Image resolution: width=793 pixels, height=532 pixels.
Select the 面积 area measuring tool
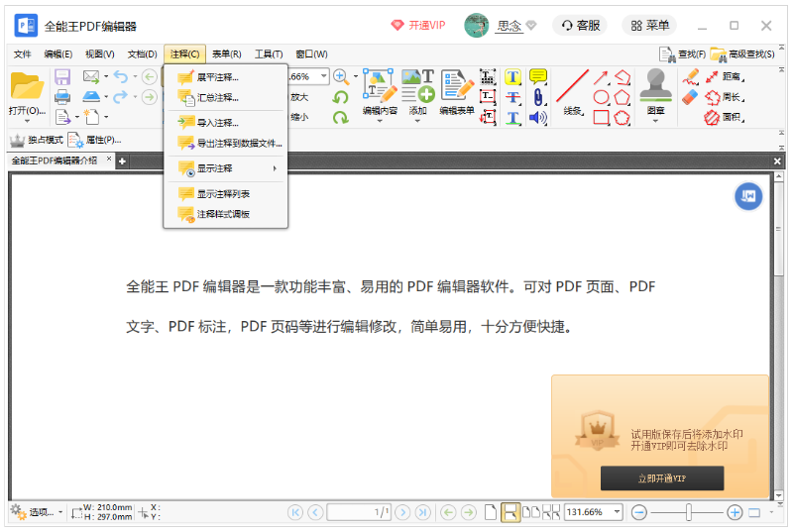(724, 118)
